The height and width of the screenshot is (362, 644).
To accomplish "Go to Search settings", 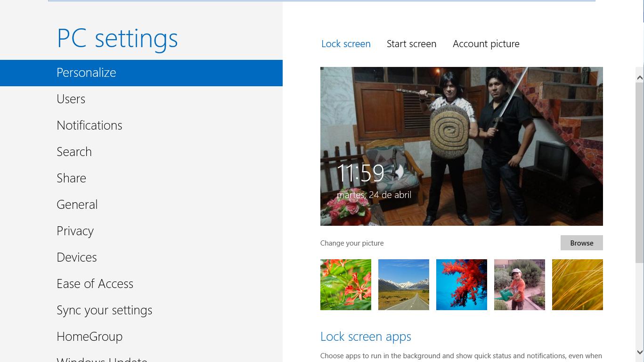I will click(x=74, y=152).
